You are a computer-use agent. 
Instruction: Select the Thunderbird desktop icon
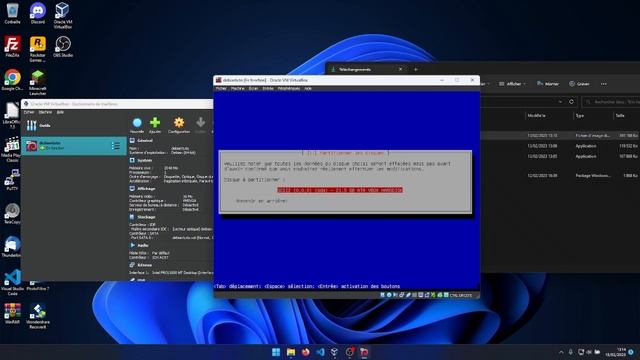coord(12,247)
